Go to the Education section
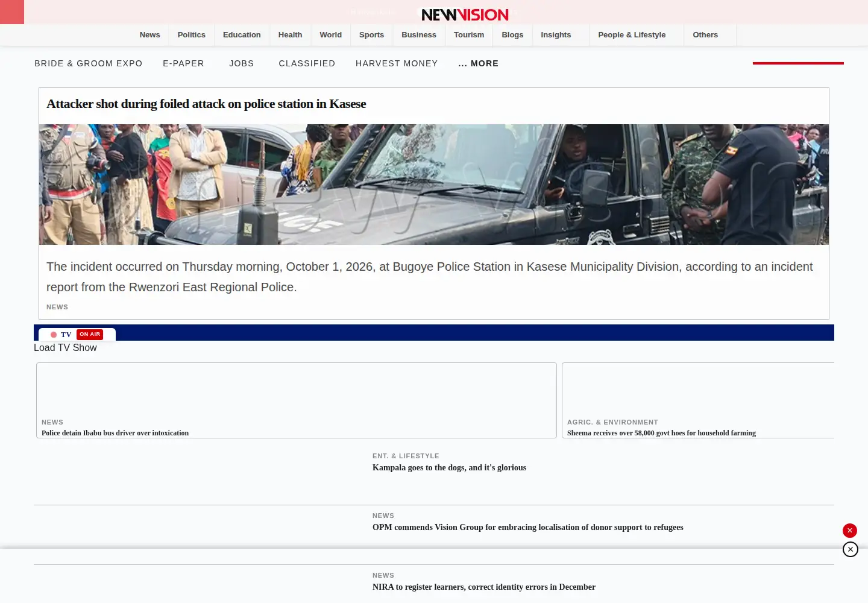The width and height of the screenshot is (868, 603). (242, 35)
